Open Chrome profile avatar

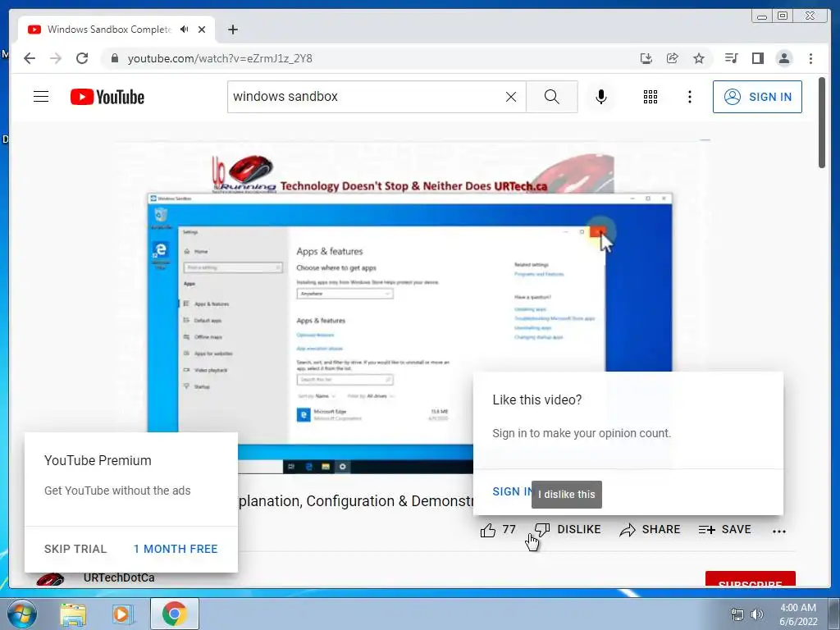tap(783, 58)
